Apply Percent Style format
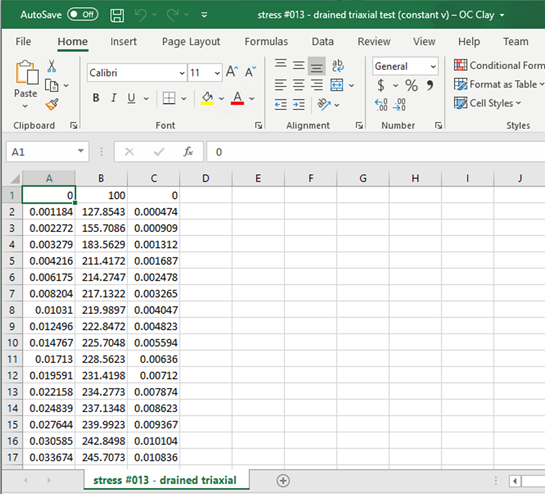 (411, 85)
